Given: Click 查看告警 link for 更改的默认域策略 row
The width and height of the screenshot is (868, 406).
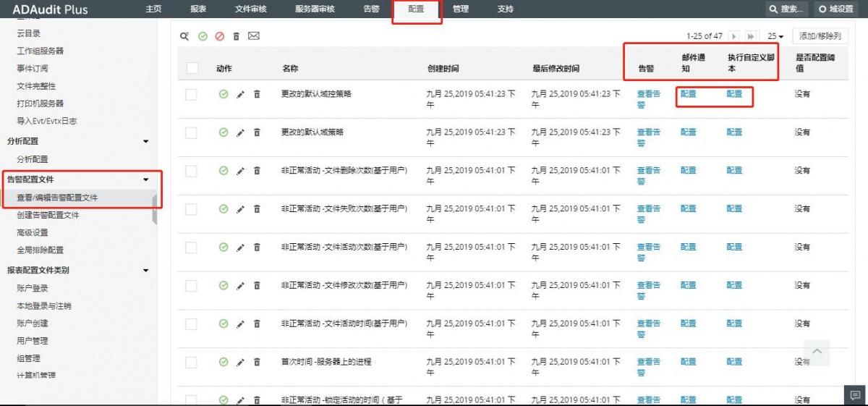Looking at the screenshot, I should pyautogui.click(x=648, y=138).
